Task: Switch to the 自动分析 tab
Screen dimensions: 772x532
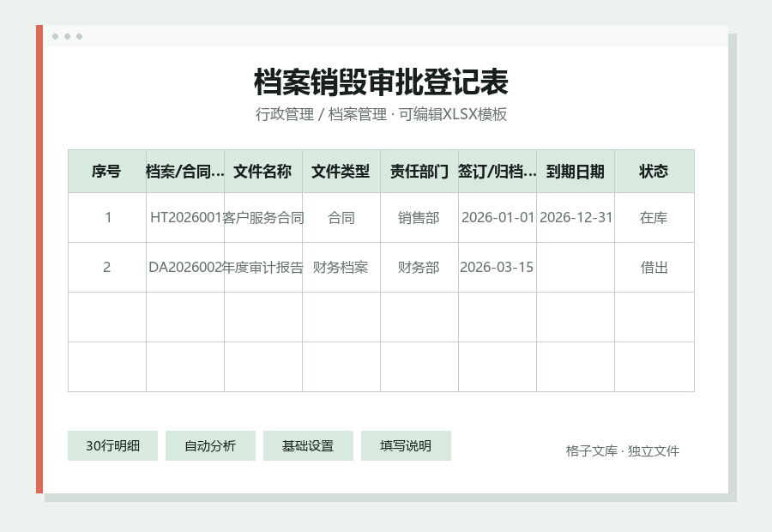Action: click(x=210, y=446)
